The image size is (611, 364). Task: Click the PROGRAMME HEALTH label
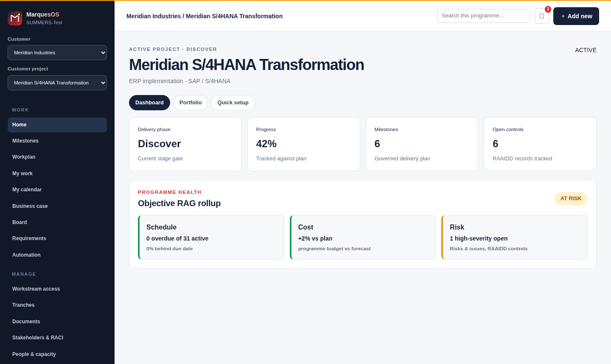tap(170, 192)
